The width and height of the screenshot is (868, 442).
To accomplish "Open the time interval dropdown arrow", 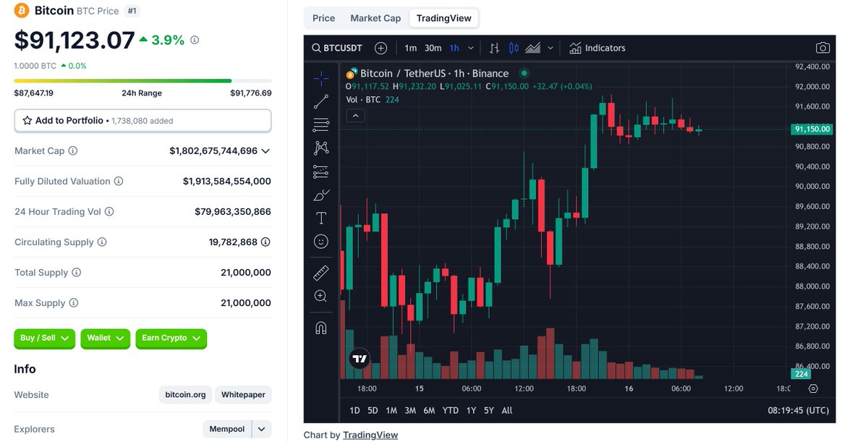I will [x=471, y=48].
